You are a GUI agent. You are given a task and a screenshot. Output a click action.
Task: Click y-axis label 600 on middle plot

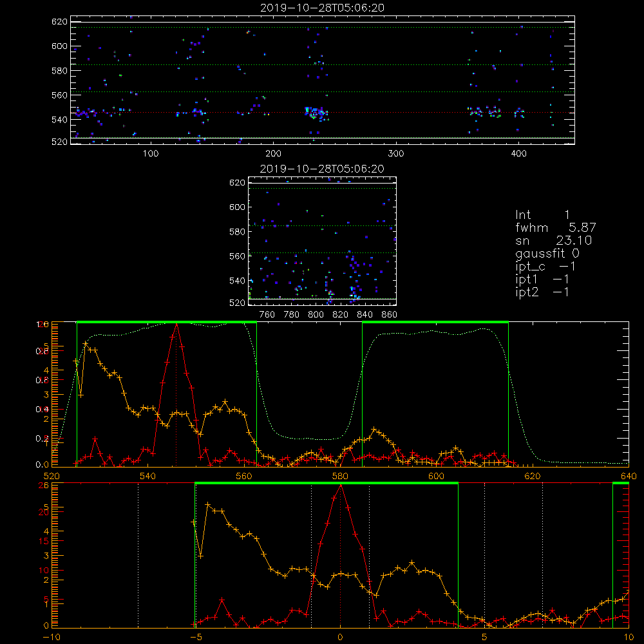(237, 207)
